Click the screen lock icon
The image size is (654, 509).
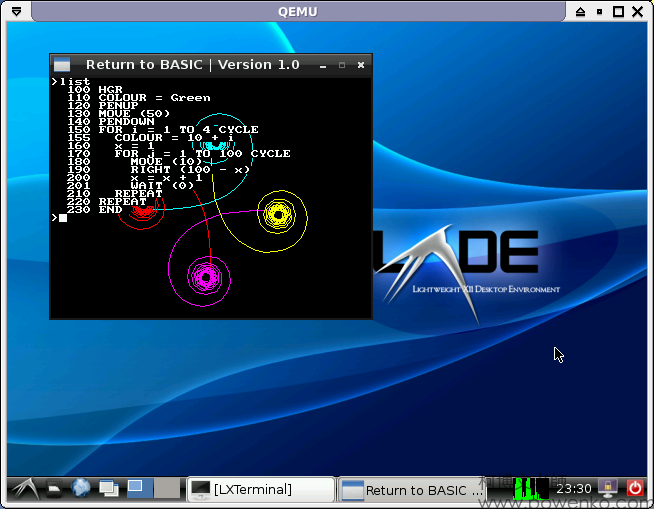click(x=608, y=488)
